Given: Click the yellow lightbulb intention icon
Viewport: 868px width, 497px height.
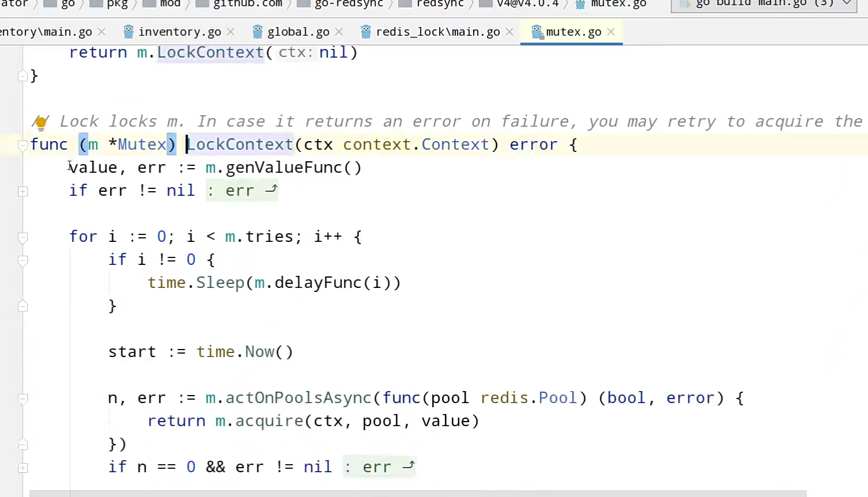Looking at the screenshot, I should [41, 122].
